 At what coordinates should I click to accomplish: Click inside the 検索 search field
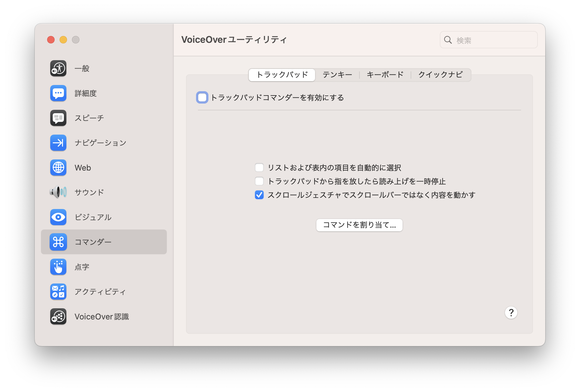[489, 40]
